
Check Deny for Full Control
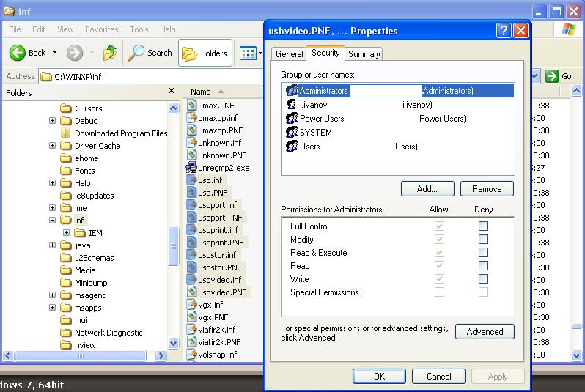click(483, 226)
